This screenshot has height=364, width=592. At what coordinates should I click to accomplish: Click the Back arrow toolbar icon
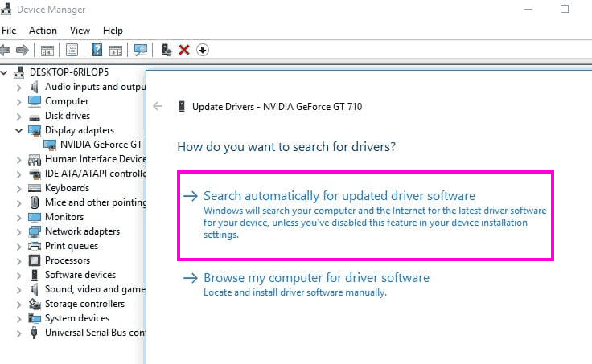(x=6, y=50)
